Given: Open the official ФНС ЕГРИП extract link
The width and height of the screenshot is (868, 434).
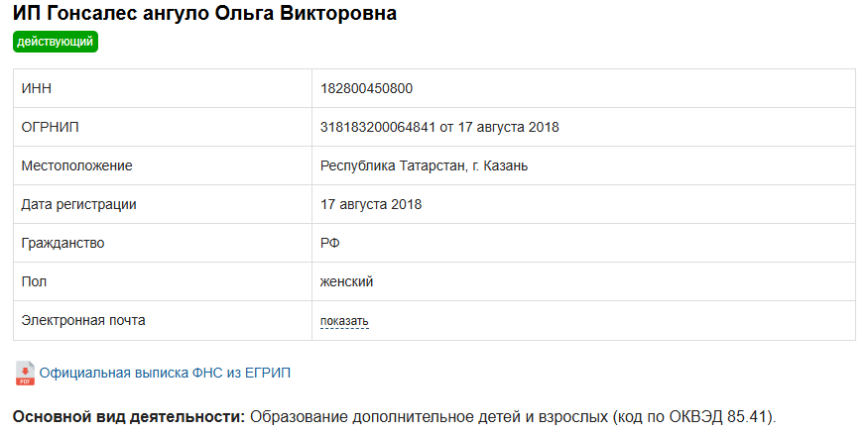Looking at the screenshot, I should click(x=165, y=373).
